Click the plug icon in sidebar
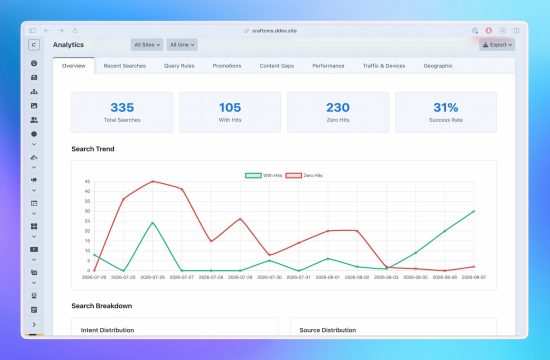 point(34,296)
